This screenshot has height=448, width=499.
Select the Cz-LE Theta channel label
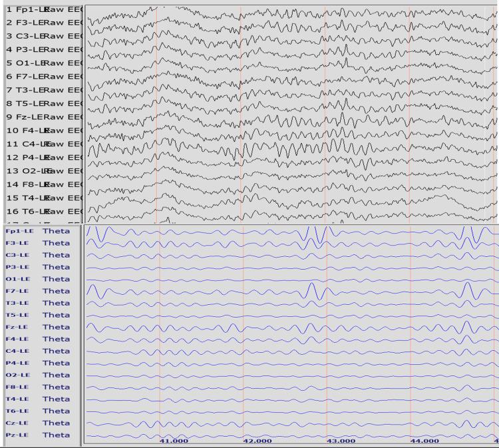(37, 423)
